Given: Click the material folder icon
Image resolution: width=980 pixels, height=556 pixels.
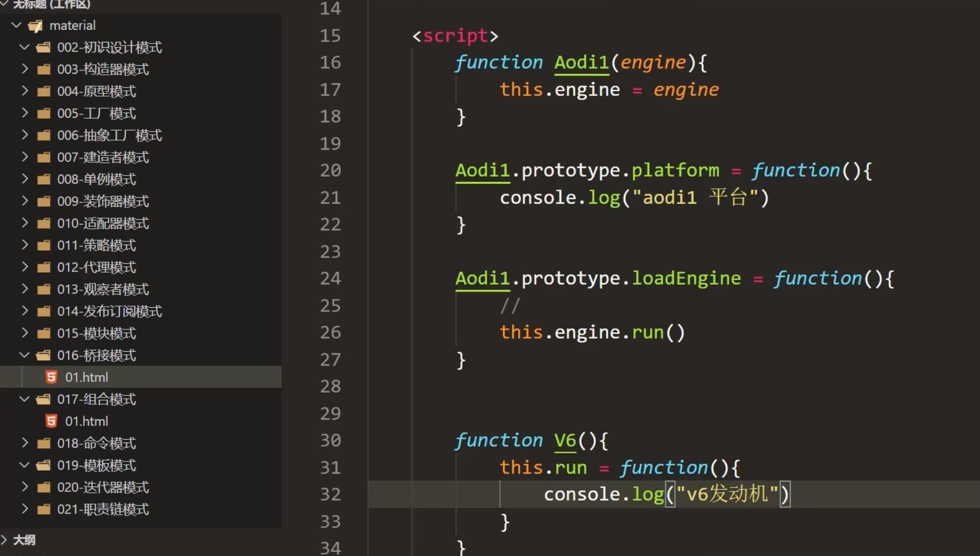Looking at the screenshot, I should click(x=35, y=25).
